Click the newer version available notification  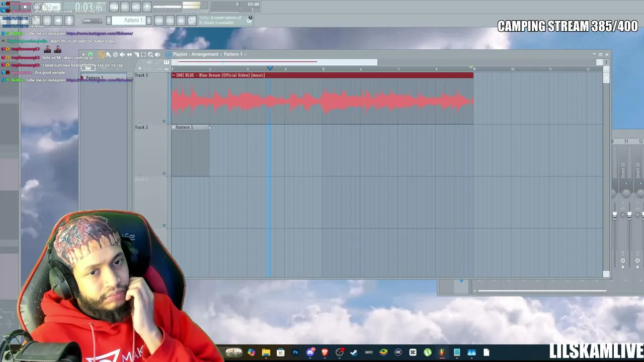point(225,20)
